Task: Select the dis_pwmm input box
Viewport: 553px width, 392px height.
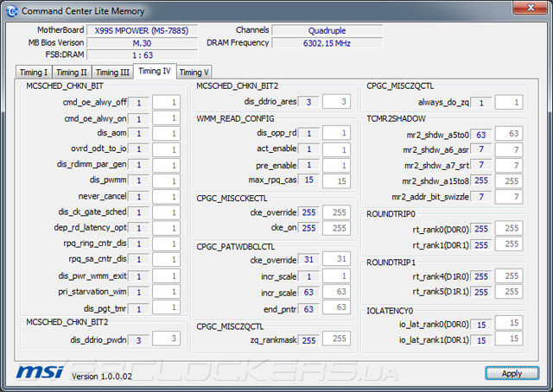Action: click(167, 180)
